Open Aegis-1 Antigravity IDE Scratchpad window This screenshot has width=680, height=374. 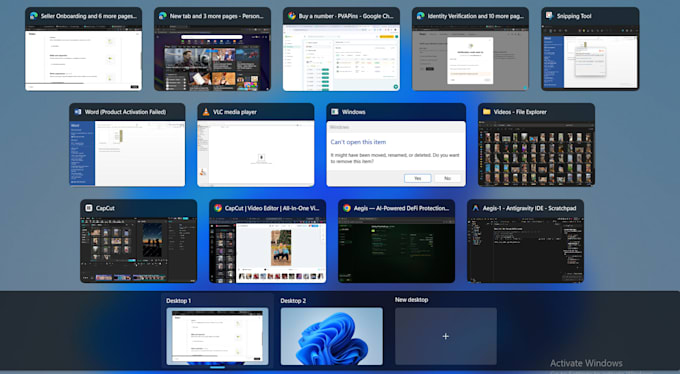pos(525,241)
